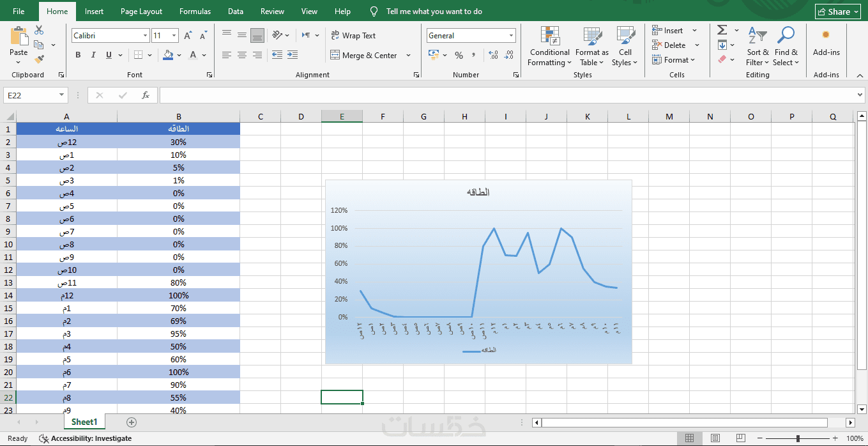Toggle Italic formatting
Image resolution: width=868 pixels, height=446 pixels.
(x=93, y=56)
